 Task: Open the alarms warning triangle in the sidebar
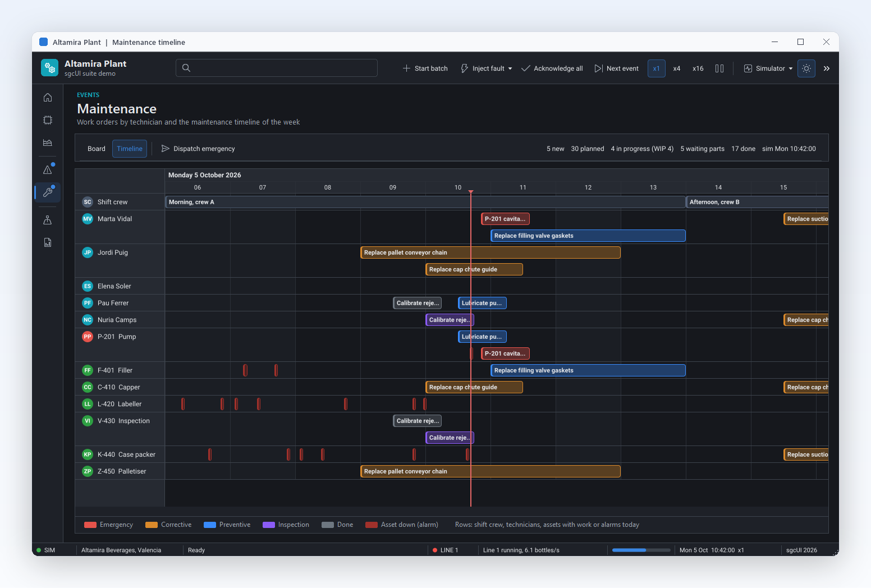[x=48, y=169]
